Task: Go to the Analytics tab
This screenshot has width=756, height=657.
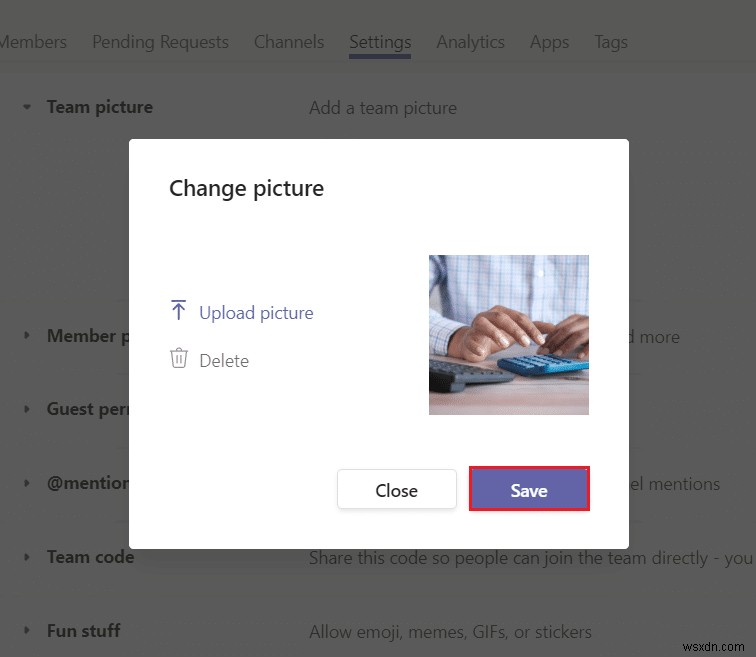Action: click(470, 42)
